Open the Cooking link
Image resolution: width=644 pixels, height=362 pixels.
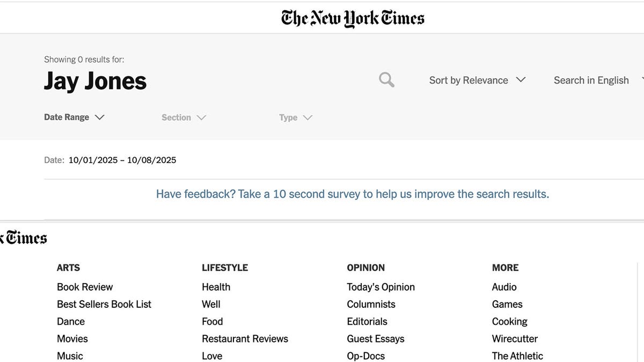(509, 321)
